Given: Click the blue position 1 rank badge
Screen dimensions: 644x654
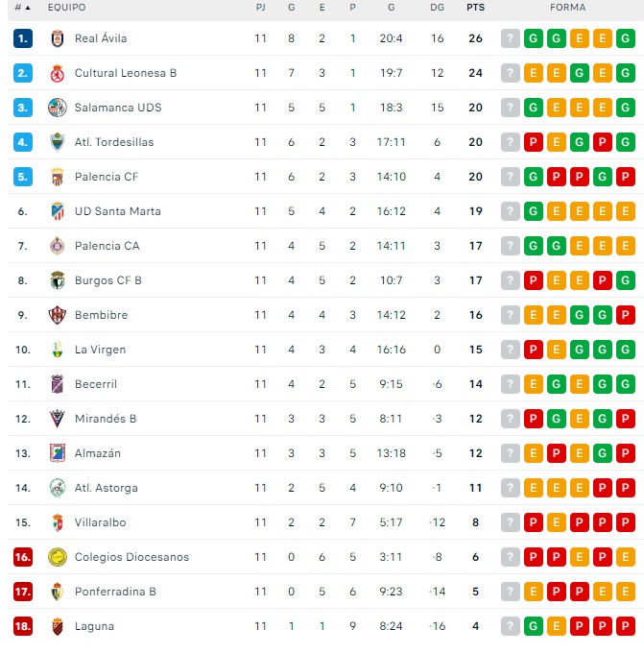Looking at the screenshot, I should coord(23,38).
